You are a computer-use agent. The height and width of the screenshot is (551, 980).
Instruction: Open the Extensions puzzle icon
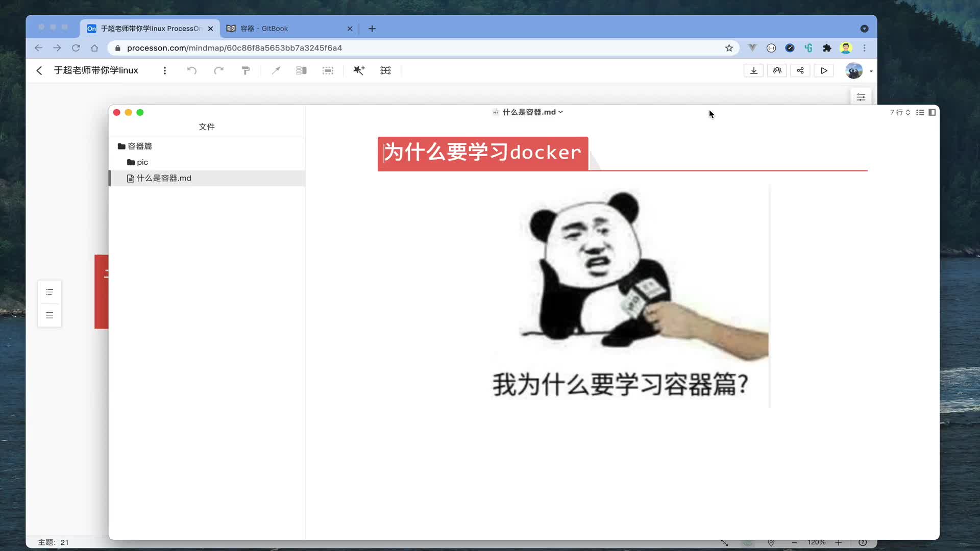pyautogui.click(x=827, y=48)
